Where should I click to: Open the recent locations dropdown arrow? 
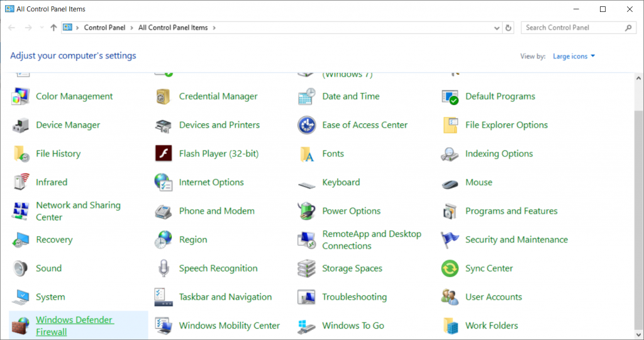click(42, 28)
